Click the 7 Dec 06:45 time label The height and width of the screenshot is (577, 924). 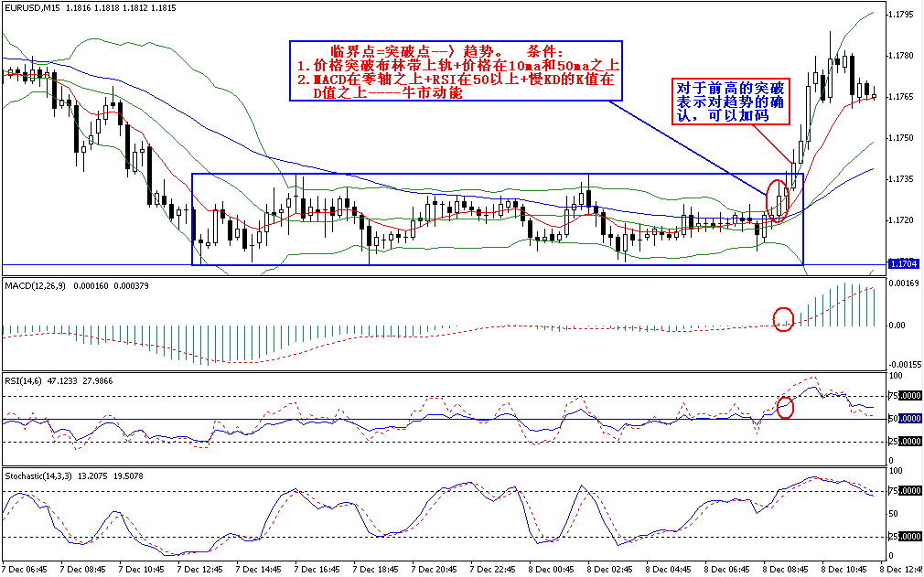(x=26, y=570)
